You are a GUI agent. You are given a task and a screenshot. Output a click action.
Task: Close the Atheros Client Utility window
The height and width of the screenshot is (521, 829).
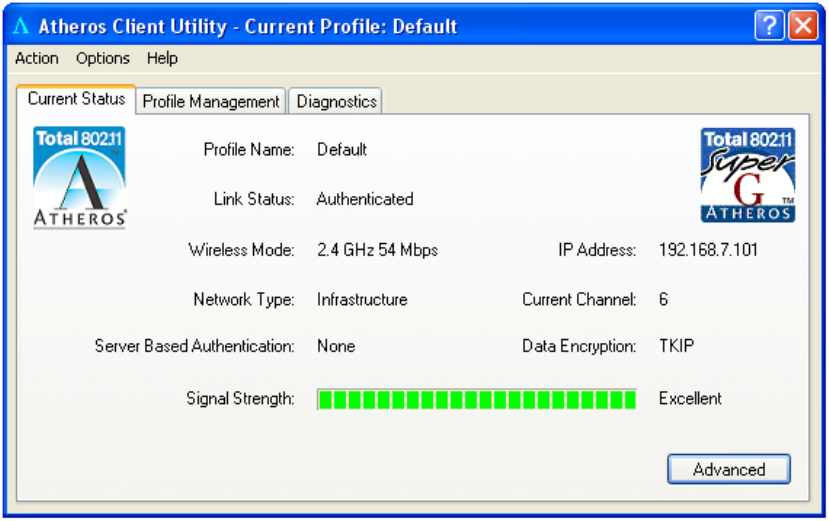803,27
